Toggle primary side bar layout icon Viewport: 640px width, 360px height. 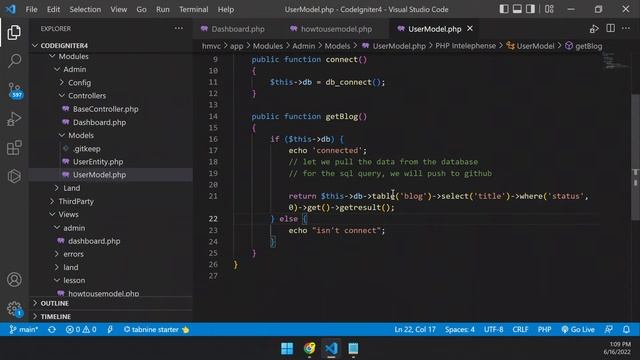pos(504,9)
